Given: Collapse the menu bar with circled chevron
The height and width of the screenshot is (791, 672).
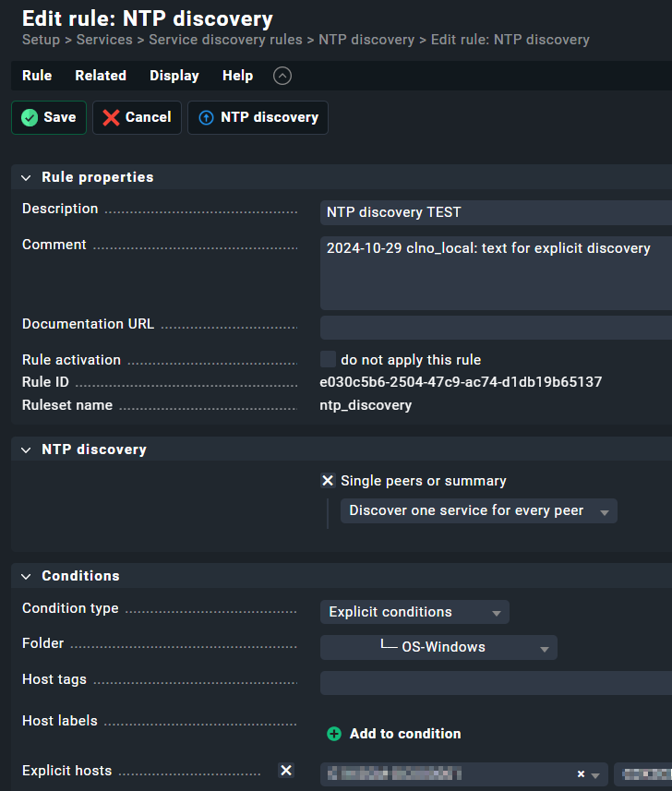Looking at the screenshot, I should pos(282,76).
